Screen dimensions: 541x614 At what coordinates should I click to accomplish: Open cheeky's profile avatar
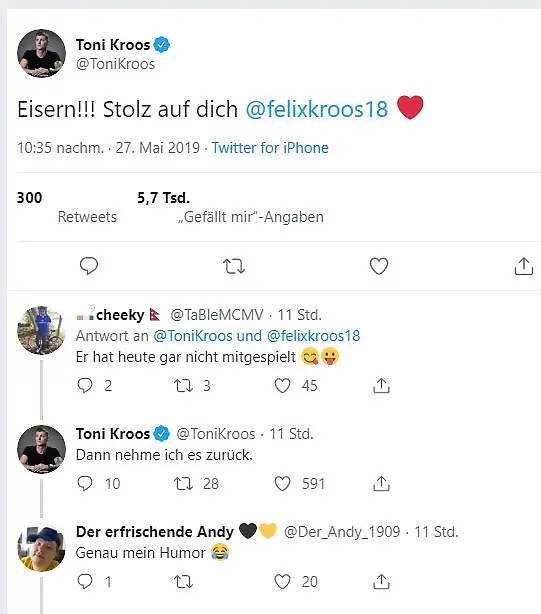(x=41, y=330)
